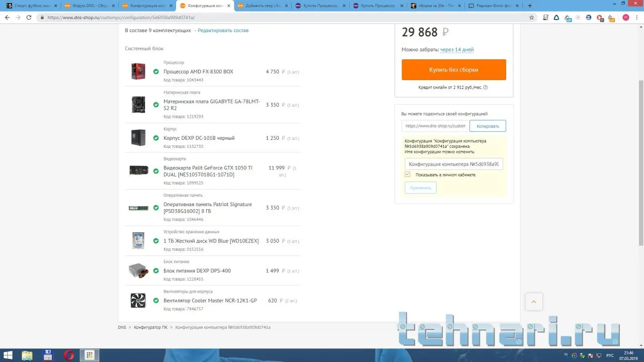Open the 'Процессор AMD FX-8300 BOX' link

pyautogui.click(x=198, y=71)
